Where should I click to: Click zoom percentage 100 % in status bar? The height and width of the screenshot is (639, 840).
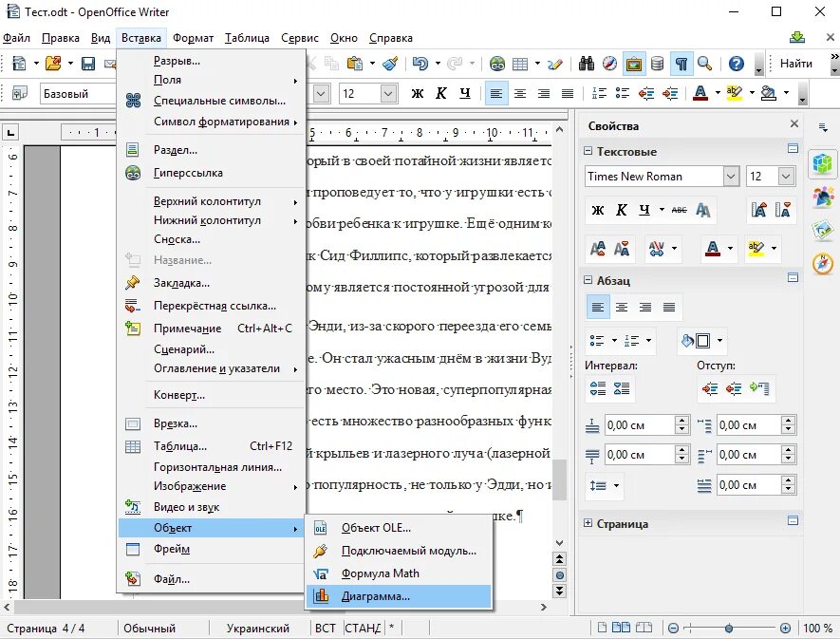(x=817, y=628)
